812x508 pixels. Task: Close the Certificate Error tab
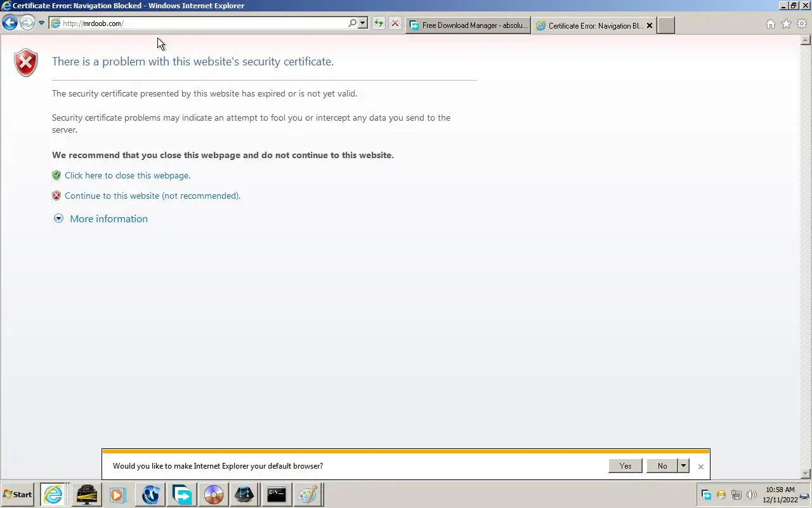[649, 25]
